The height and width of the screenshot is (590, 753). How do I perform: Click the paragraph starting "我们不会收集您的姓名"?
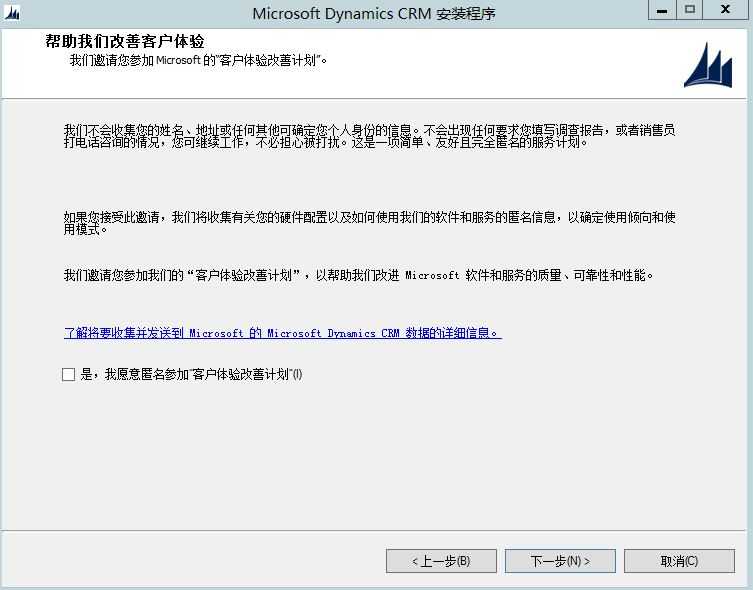tap(370, 136)
